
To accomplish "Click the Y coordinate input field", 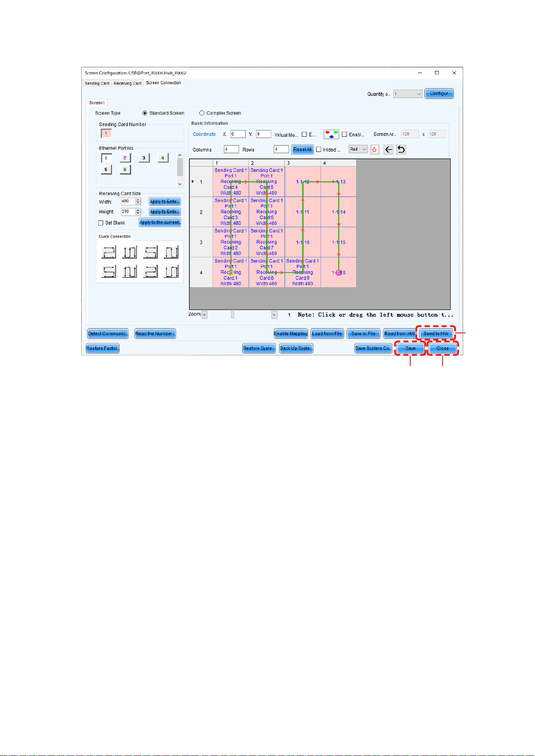I will tap(263, 134).
